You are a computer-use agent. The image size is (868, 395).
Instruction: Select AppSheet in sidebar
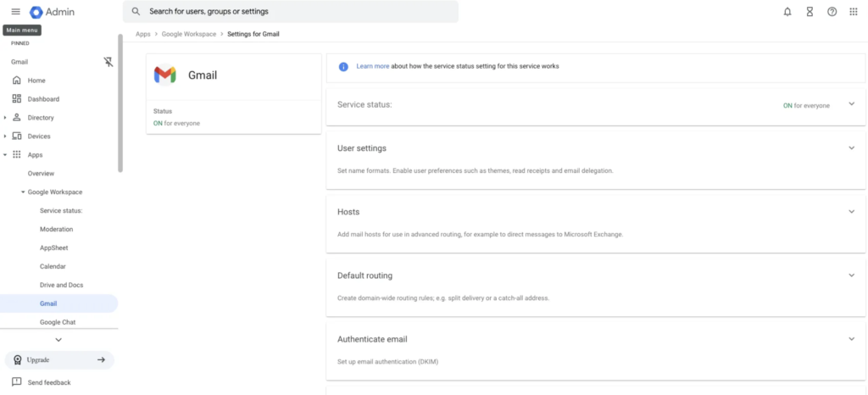(54, 248)
